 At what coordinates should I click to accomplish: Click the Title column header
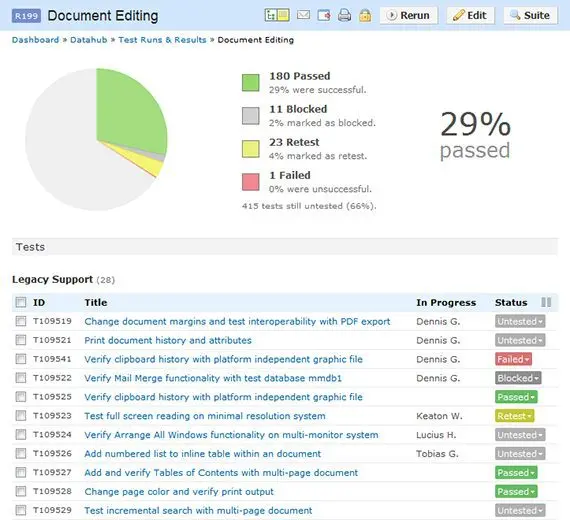(96, 303)
